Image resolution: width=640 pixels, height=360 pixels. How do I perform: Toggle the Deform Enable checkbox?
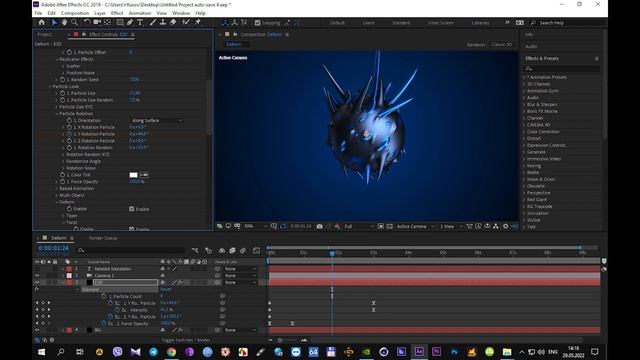coord(131,209)
